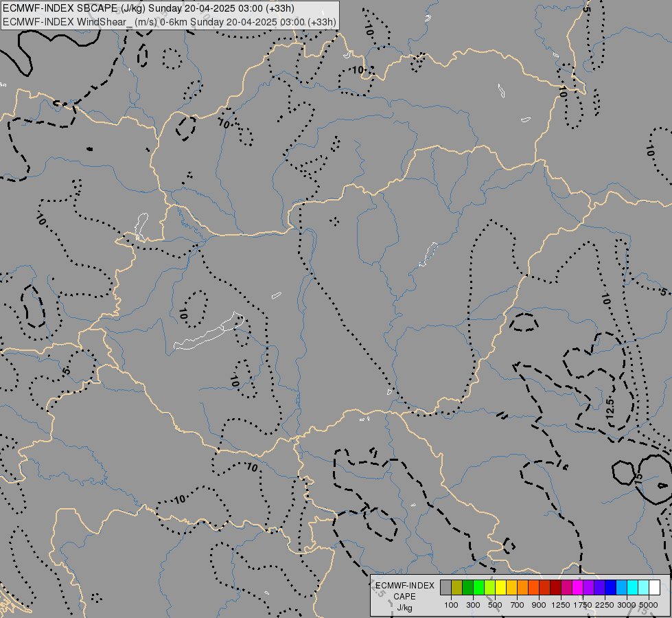Select the olive legend swatch
This screenshot has height=618, width=672.
click(457, 587)
